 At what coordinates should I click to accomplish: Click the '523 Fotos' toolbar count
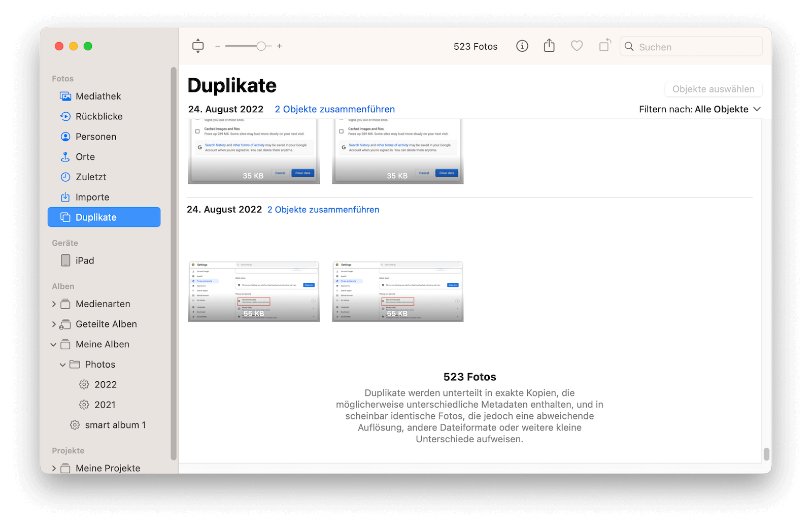[x=476, y=47]
